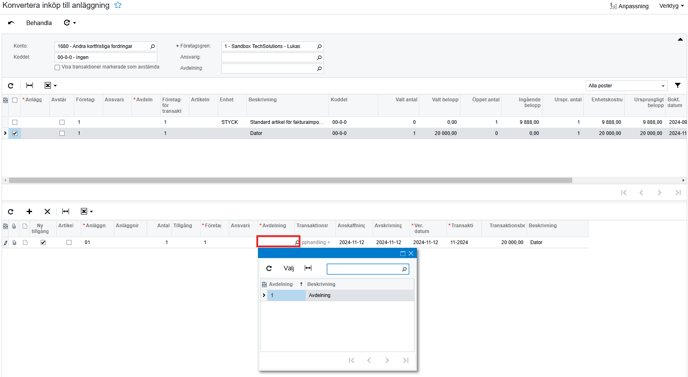
Task: Maximize the Avdelning lookup popup
Action: [x=403, y=253]
